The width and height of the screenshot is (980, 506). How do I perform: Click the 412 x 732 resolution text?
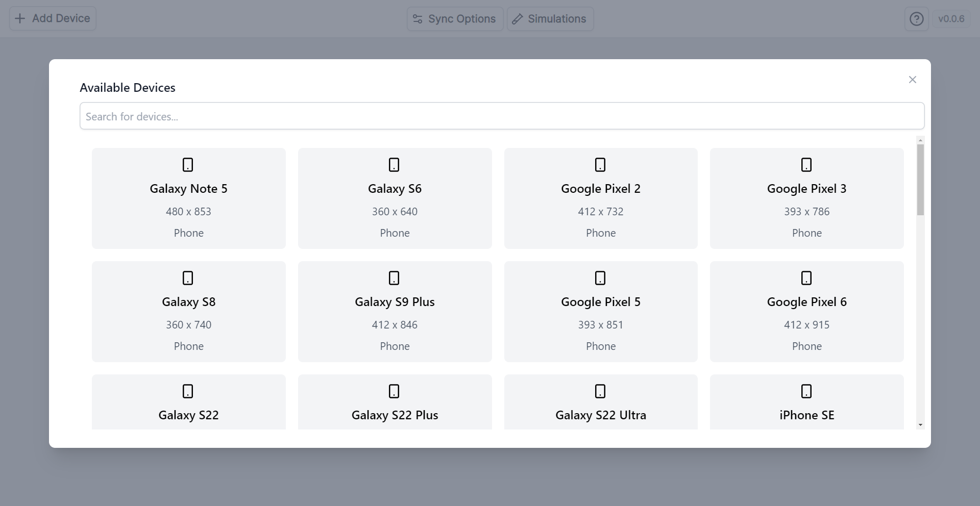click(601, 212)
